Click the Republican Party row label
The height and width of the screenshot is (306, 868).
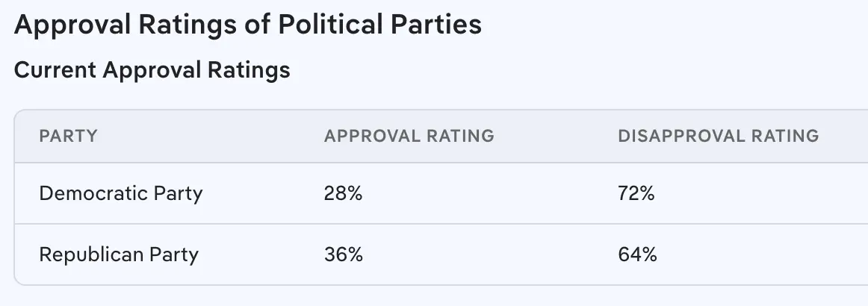119,255
